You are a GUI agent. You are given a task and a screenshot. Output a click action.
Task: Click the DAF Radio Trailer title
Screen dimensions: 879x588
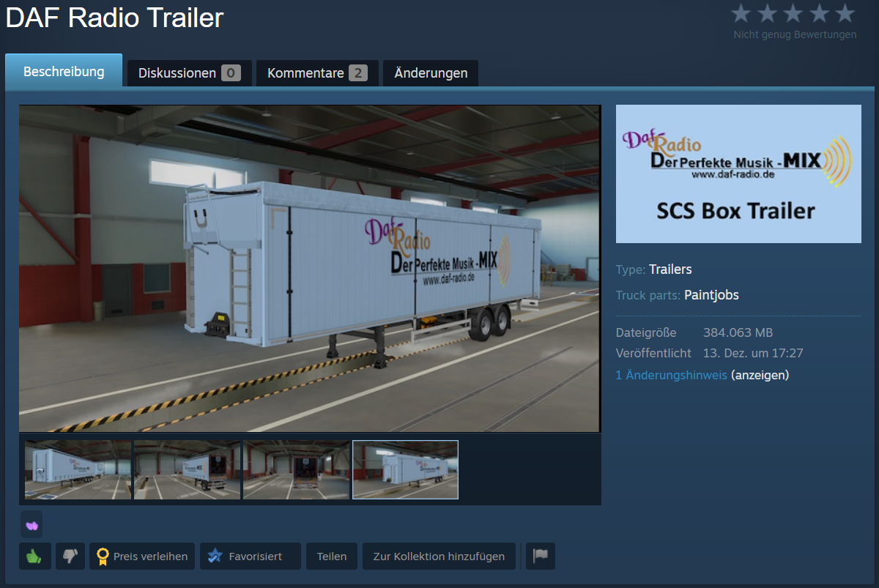coord(114,18)
